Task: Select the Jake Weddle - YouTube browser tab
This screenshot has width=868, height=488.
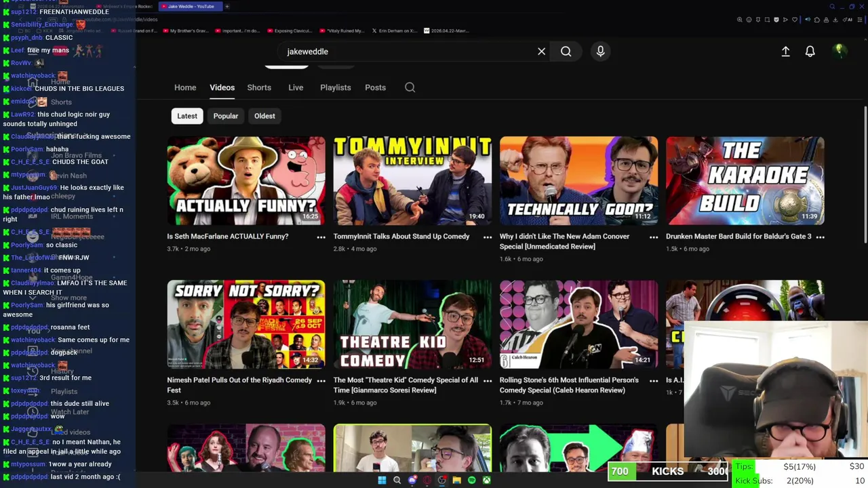Action: pyautogui.click(x=190, y=6)
